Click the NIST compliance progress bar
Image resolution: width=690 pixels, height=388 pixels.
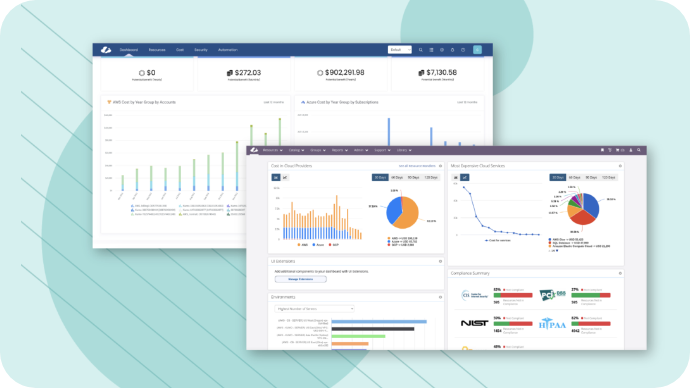[x=513, y=324]
